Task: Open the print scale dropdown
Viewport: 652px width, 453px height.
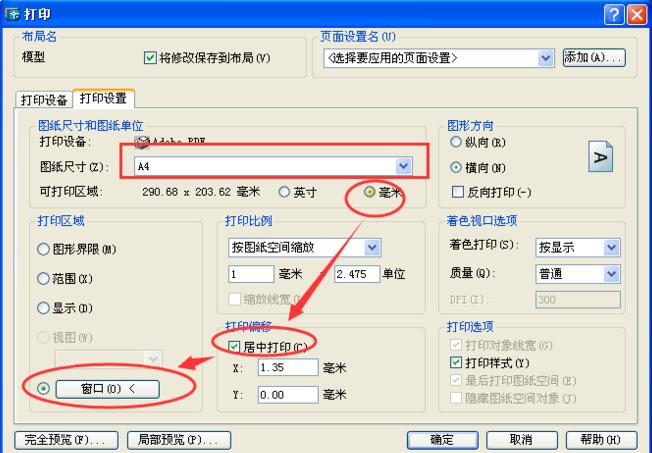Action: pos(372,248)
